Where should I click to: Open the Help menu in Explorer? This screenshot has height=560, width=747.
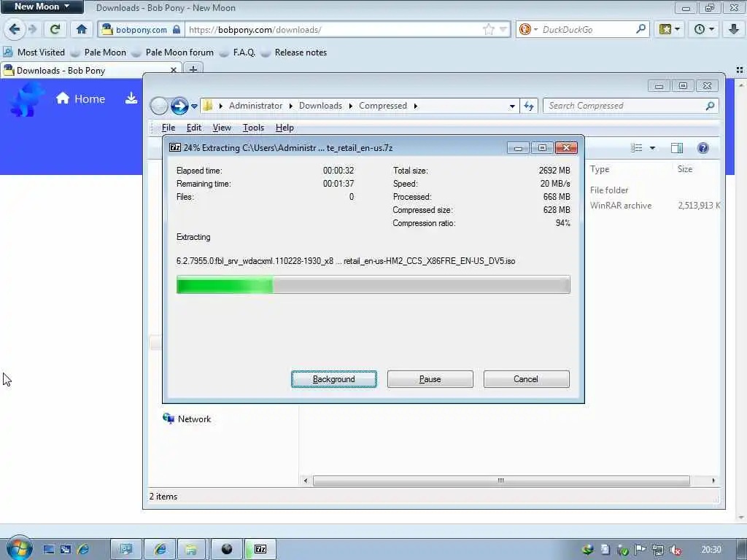click(285, 128)
